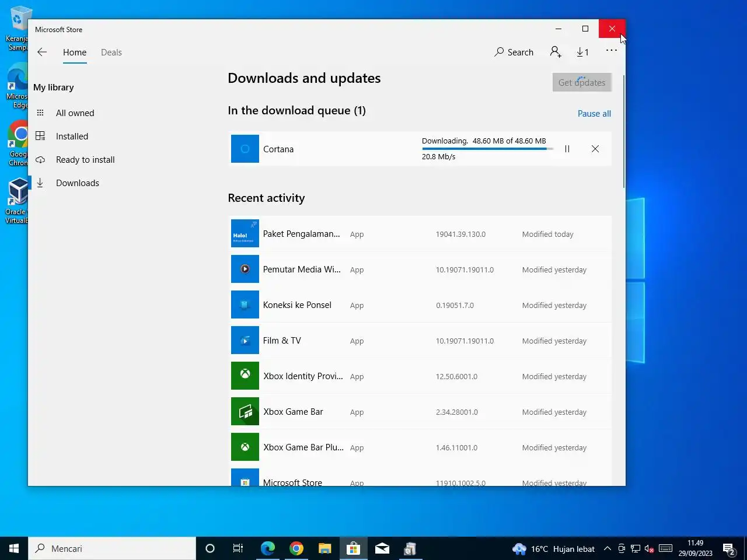
Task: Open the Xbox Game Bar Plu... row name
Action: (x=303, y=447)
